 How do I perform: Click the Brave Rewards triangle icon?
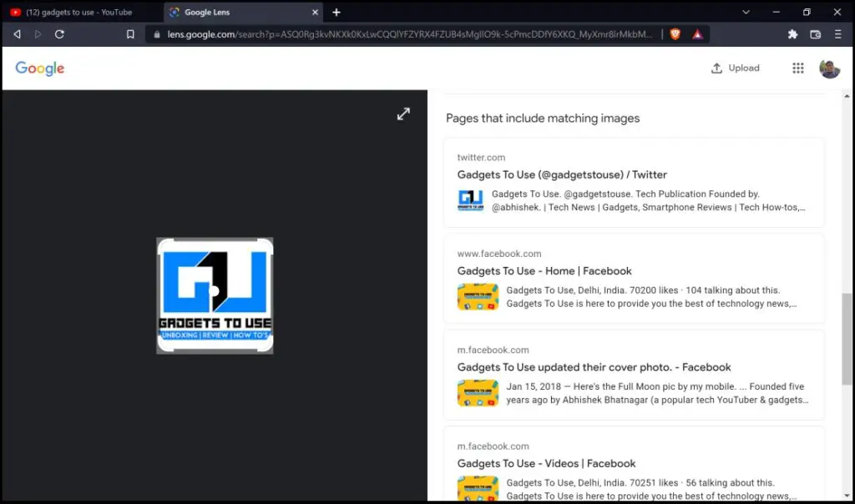tap(697, 34)
